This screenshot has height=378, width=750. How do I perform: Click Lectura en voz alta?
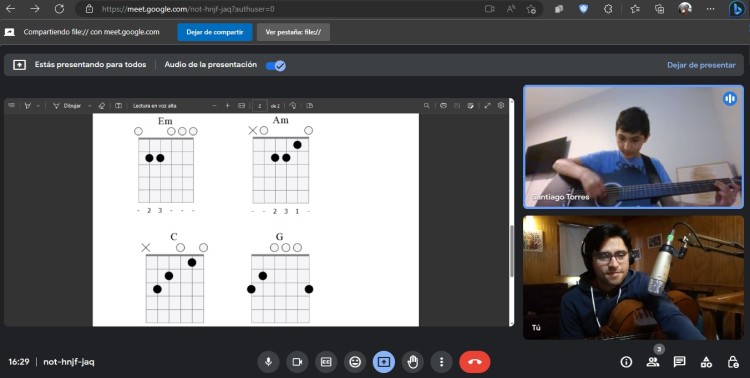154,106
